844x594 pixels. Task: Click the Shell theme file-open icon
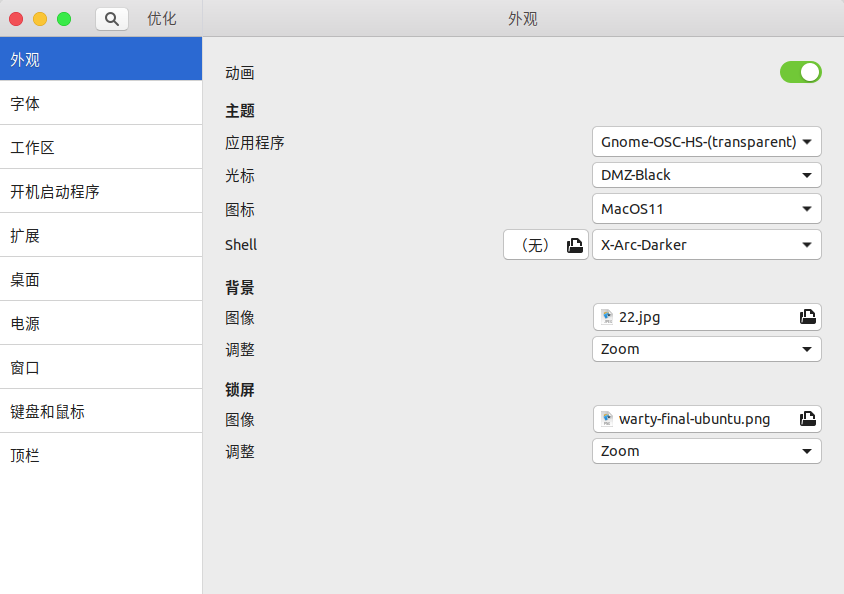(x=574, y=245)
